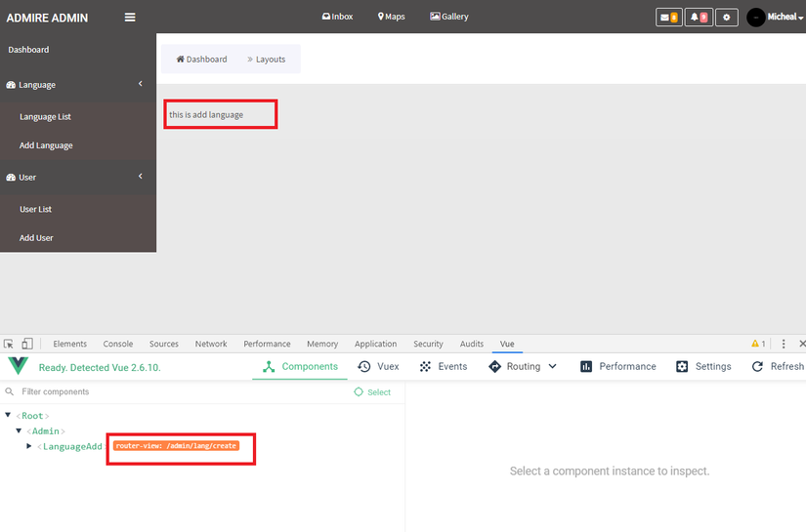The image size is (806, 532).
Task: Select the LanguageAdd component in tree
Action: coord(72,447)
